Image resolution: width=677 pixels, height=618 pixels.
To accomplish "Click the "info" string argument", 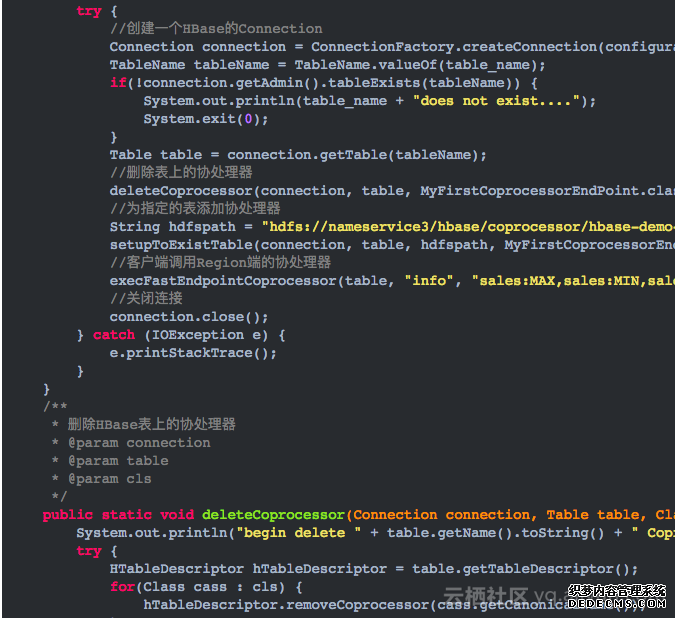I will pos(425,281).
